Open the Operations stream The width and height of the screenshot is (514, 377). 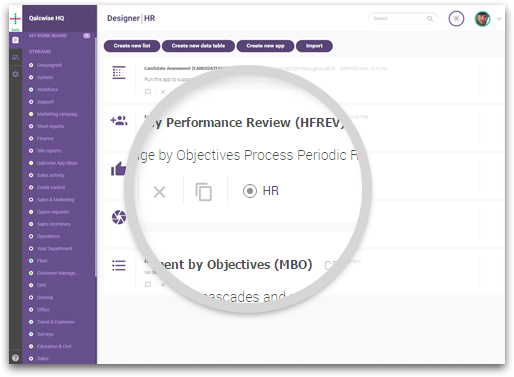click(x=48, y=236)
